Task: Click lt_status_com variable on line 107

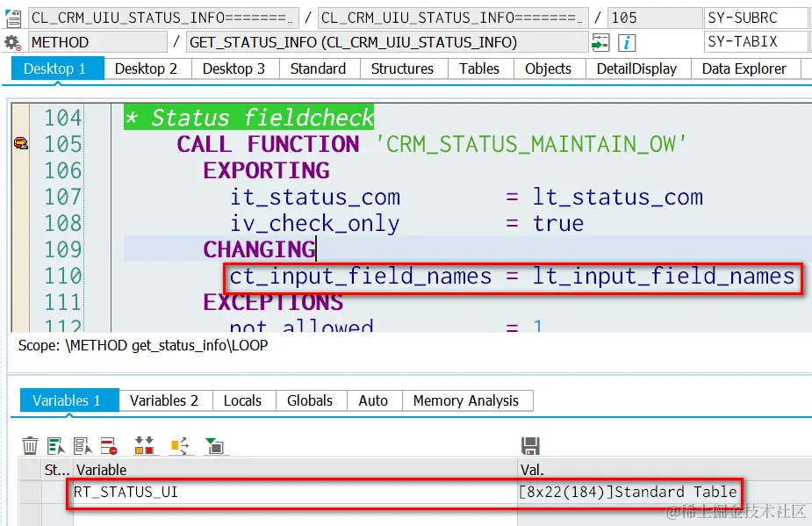Action: point(617,198)
